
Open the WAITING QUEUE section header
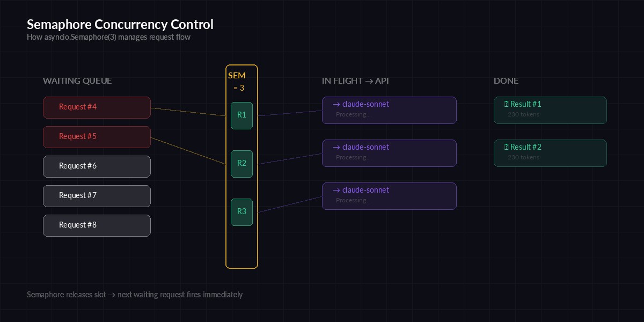[77, 80]
